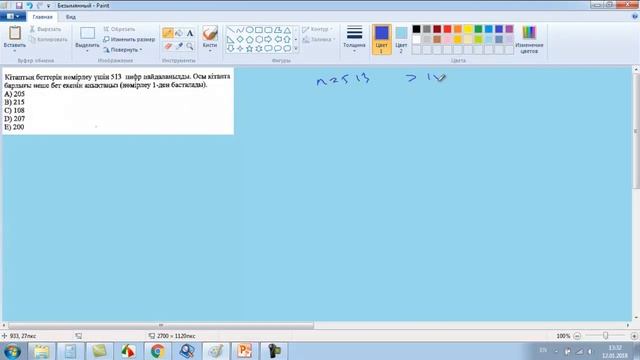The width and height of the screenshot is (640, 360).
Task: Choose the down arrow shape
Action: click(x=231, y=49)
